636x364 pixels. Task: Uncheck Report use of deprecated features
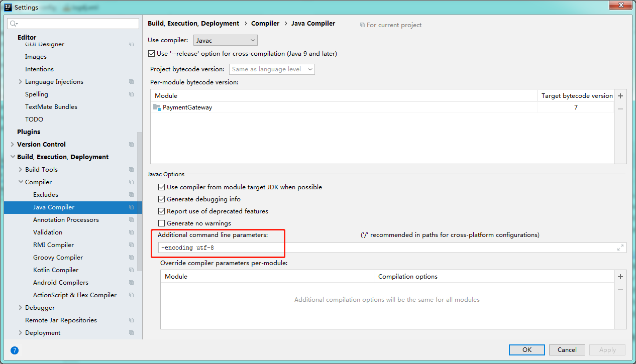click(162, 211)
